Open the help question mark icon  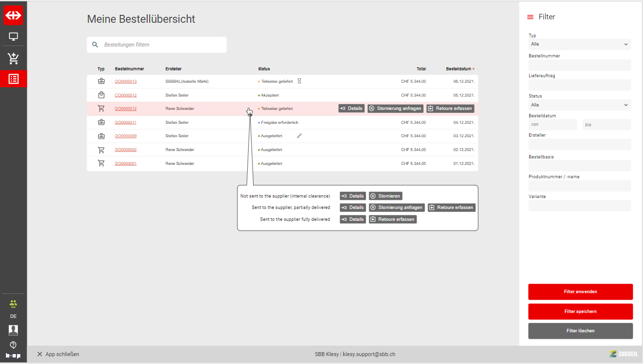pyautogui.click(x=13, y=345)
